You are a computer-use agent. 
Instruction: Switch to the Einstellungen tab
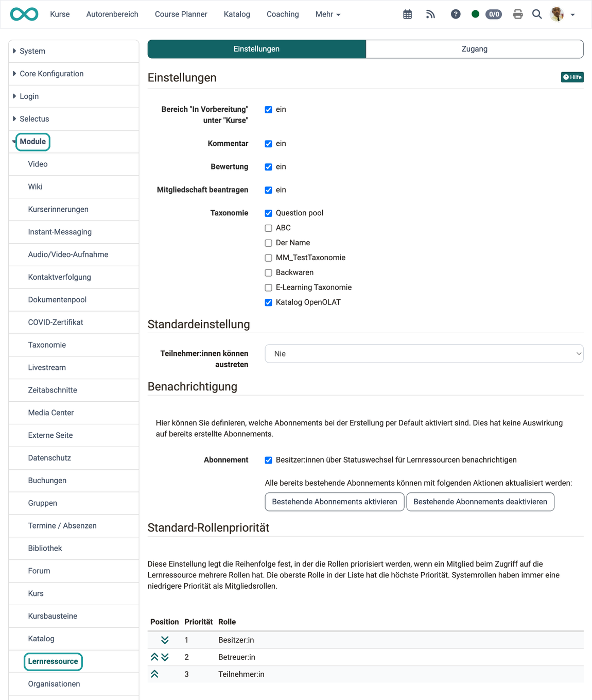click(x=256, y=49)
